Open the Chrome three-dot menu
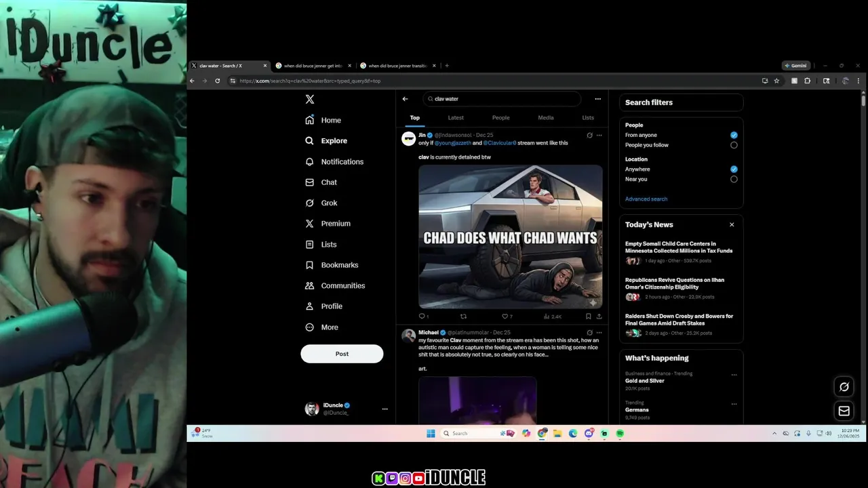868x488 pixels. [858, 81]
